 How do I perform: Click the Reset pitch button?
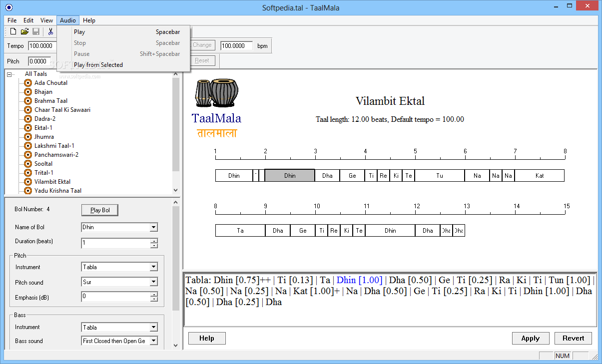202,60
